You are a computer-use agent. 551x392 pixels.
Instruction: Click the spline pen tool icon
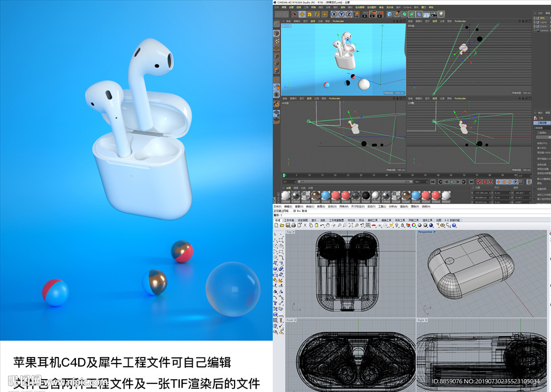pos(397,14)
